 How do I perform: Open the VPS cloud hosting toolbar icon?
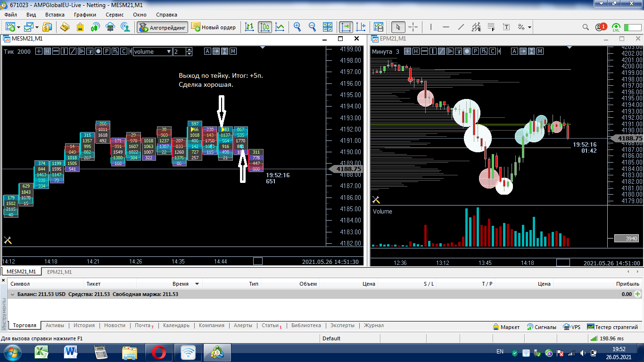[x=110, y=27]
